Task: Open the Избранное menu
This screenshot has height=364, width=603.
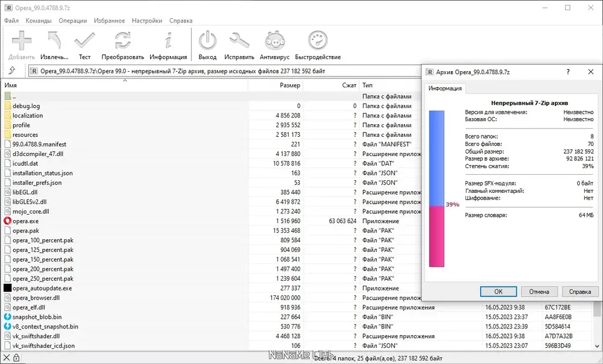Action: click(109, 20)
